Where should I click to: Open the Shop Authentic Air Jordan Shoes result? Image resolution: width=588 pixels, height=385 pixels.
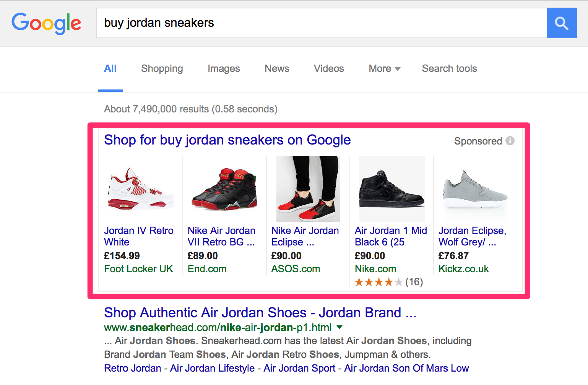point(260,313)
